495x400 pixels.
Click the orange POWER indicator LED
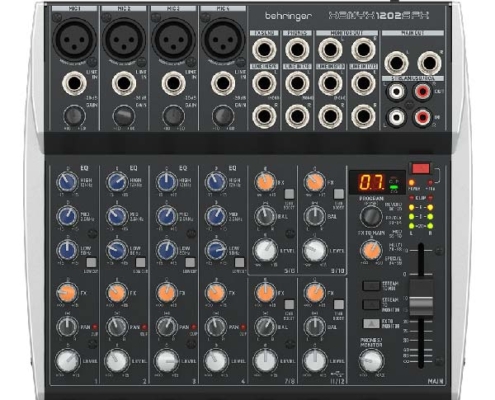(412, 183)
